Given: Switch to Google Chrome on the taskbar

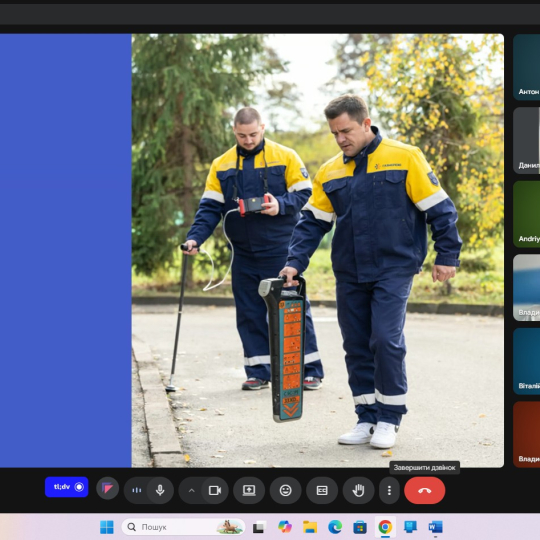Looking at the screenshot, I should [x=385, y=527].
